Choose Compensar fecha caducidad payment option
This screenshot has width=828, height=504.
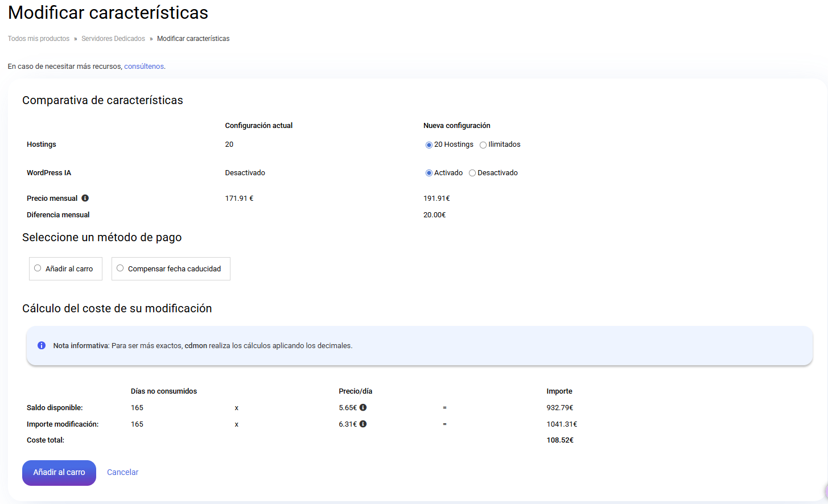point(120,268)
